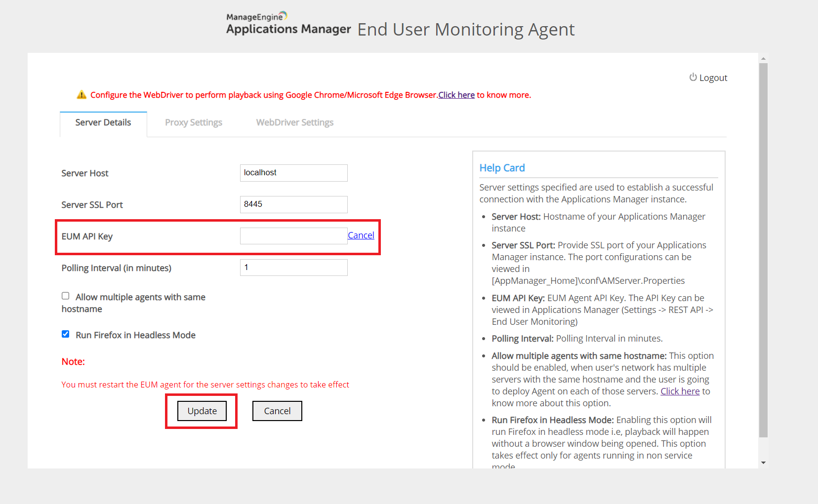The height and width of the screenshot is (504, 818).
Task: Click the Logout text link
Action: click(x=713, y=78)
